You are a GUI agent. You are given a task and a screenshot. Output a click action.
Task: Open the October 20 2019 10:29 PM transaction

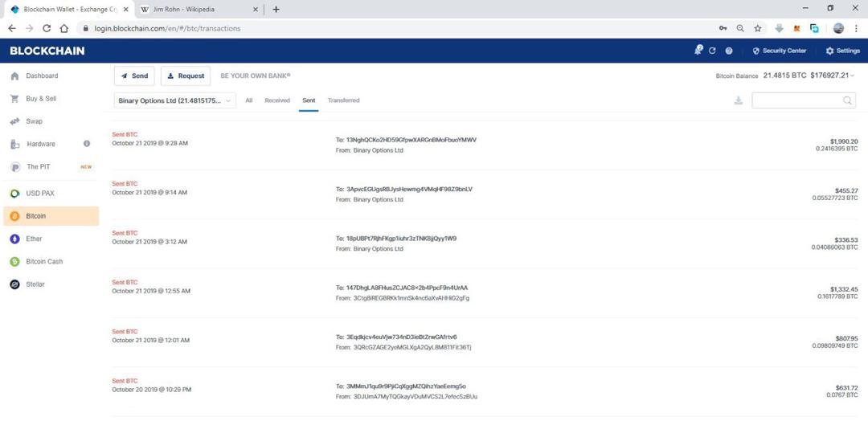pyautogui.click(x=485, y=390)
